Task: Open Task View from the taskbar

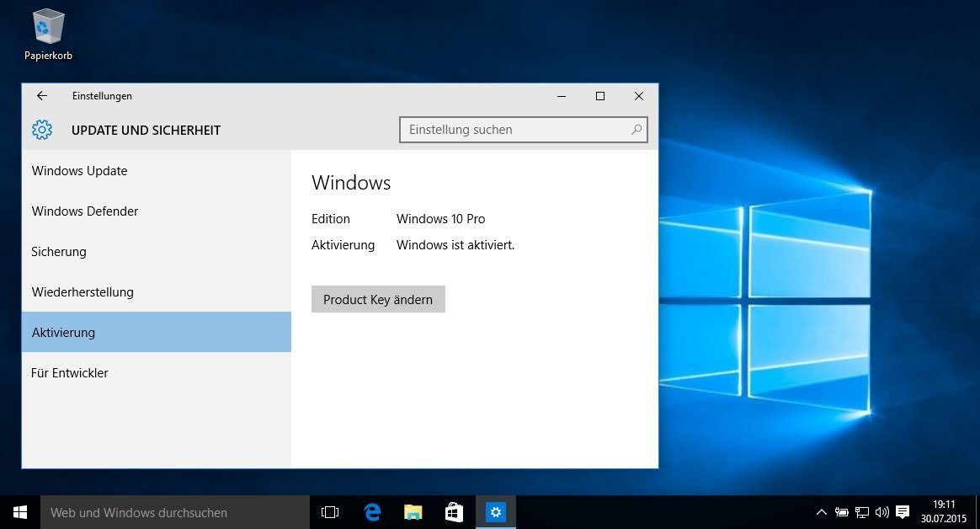Action: [330, 512]
